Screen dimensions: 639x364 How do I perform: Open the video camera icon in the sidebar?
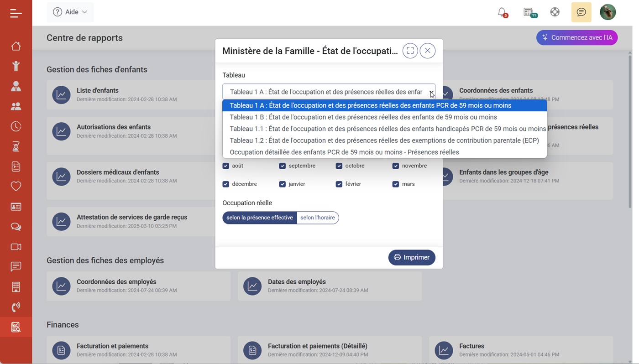16,247
